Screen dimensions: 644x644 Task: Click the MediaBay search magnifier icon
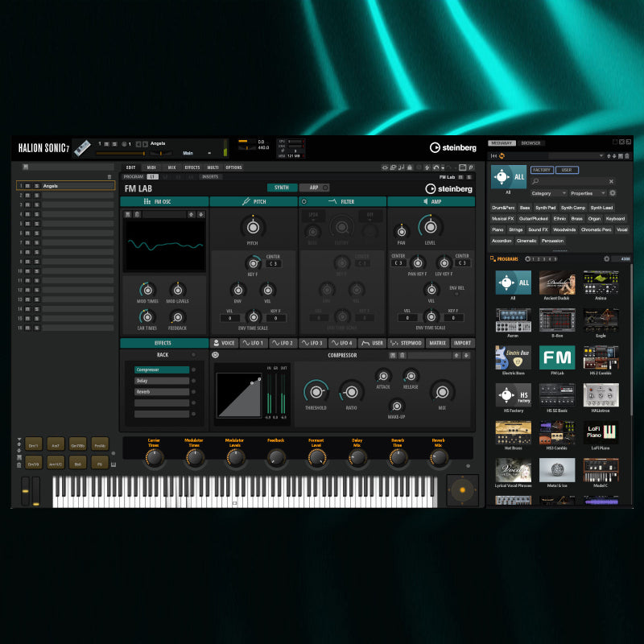535,181
